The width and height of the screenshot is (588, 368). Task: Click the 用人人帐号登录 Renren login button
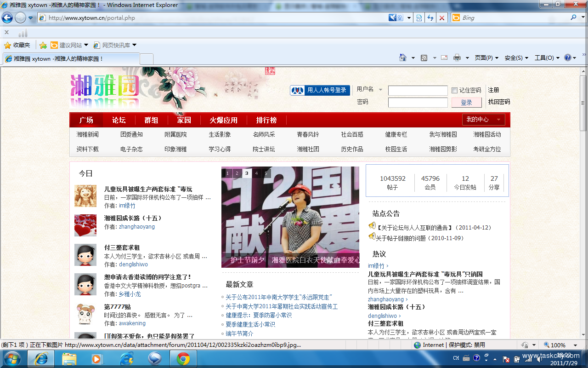pos(320,90)
